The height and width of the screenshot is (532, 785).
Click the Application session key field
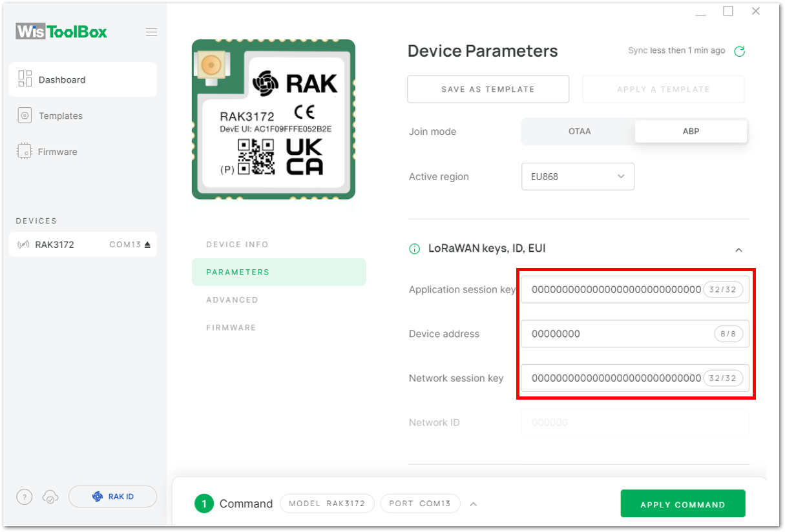pos(635,289)
